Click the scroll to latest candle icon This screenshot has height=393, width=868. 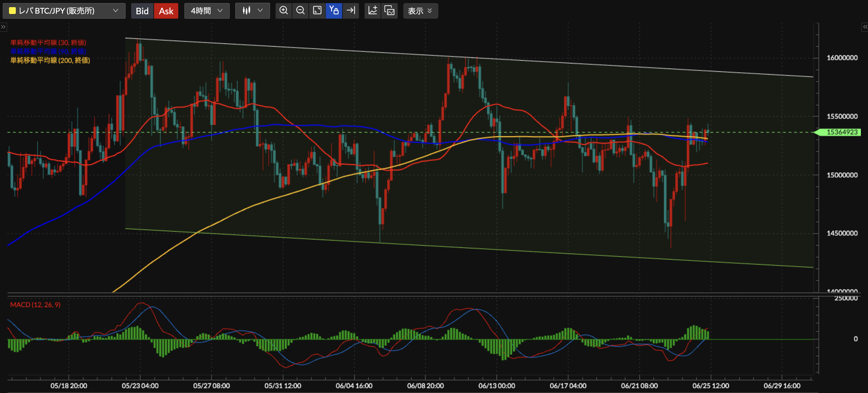click(351, 11)
